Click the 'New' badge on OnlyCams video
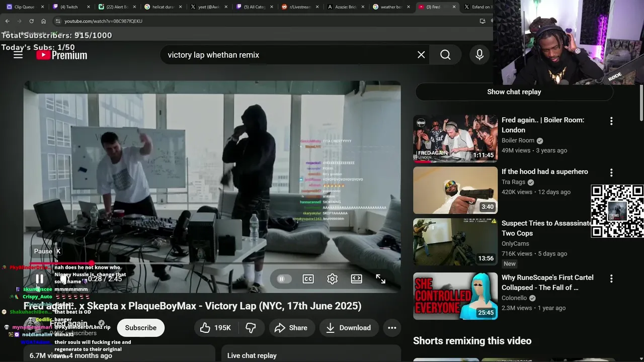 point(510,264)
